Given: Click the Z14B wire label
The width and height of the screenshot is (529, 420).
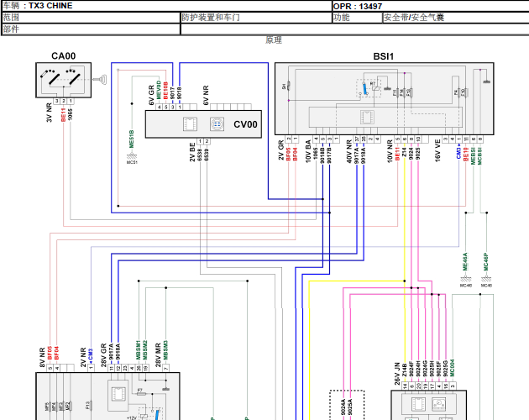Looking at the screenshot, I should pos(404,370).
